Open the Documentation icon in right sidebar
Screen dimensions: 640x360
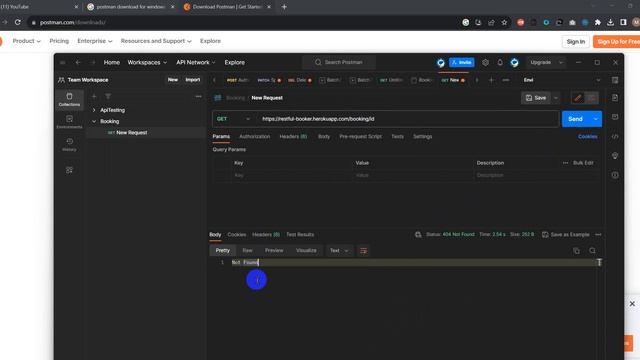[615, 98]
